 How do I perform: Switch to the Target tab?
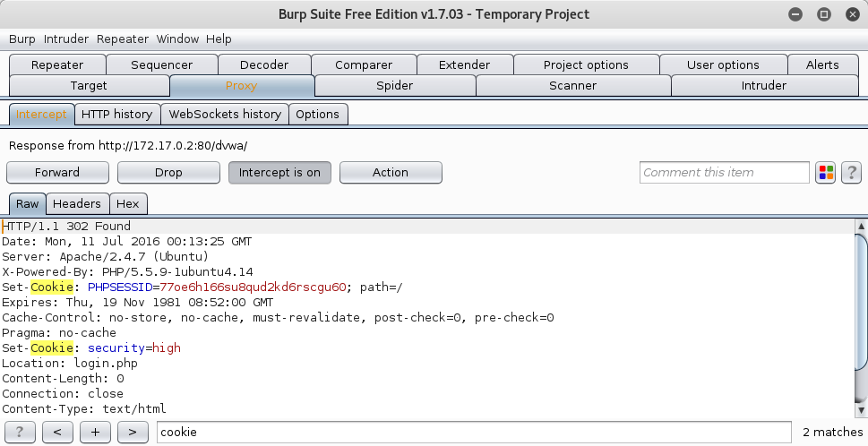[89, 86]
